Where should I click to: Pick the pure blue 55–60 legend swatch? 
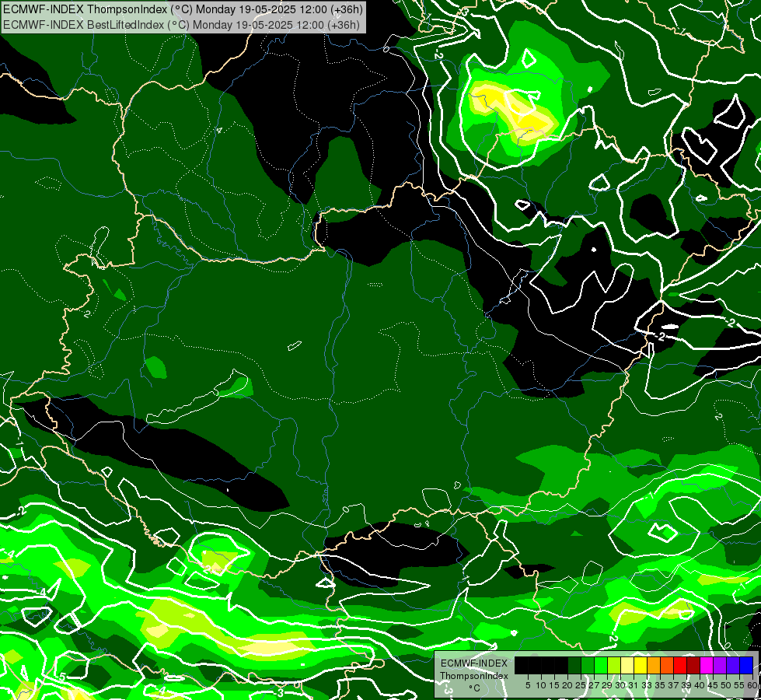[x=746, y=665]
